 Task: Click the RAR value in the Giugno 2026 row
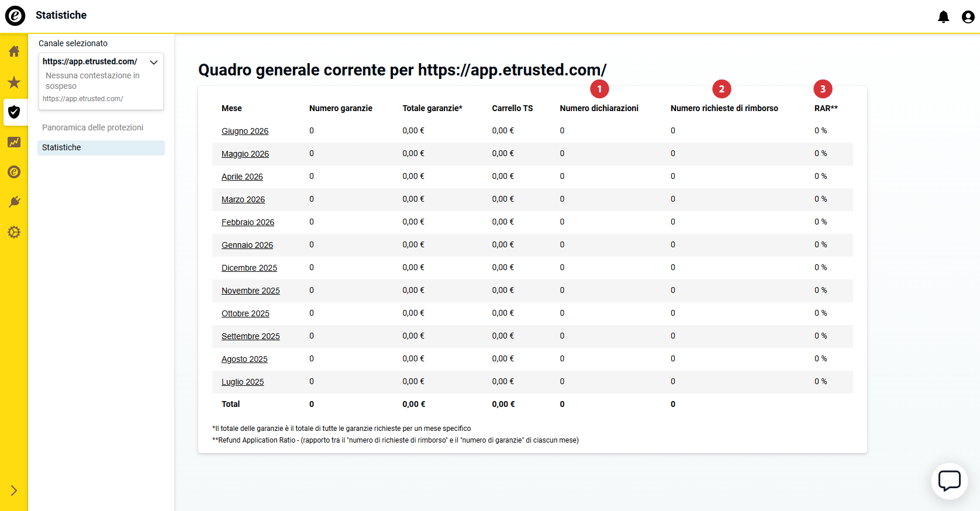click(821, 130)
